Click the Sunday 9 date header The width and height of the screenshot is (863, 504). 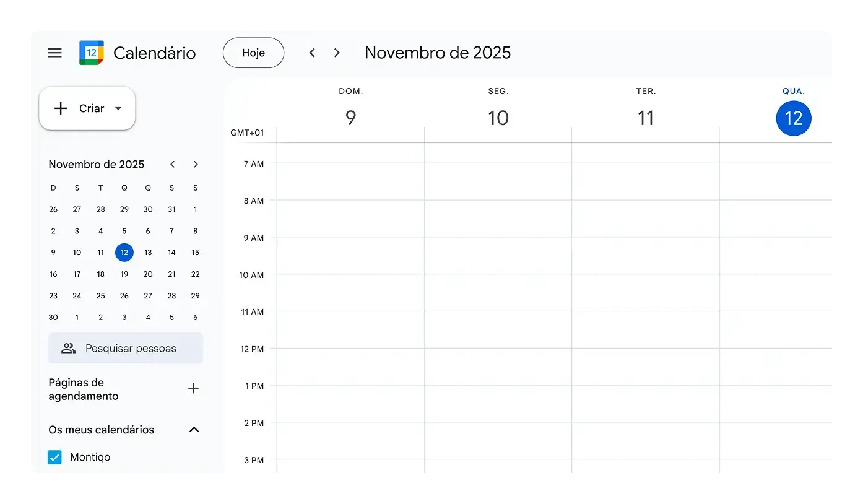(x=350, y=118)
